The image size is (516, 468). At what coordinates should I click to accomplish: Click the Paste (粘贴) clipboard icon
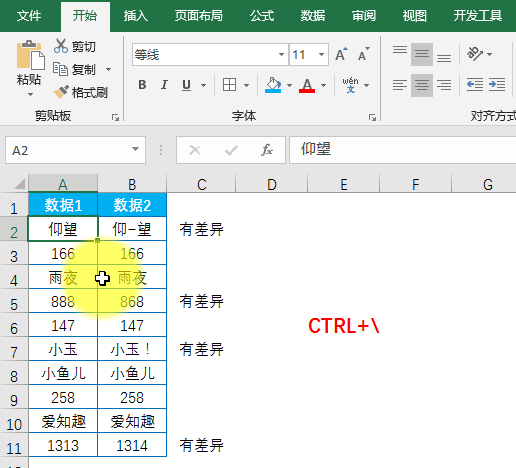tap(30, 55)
